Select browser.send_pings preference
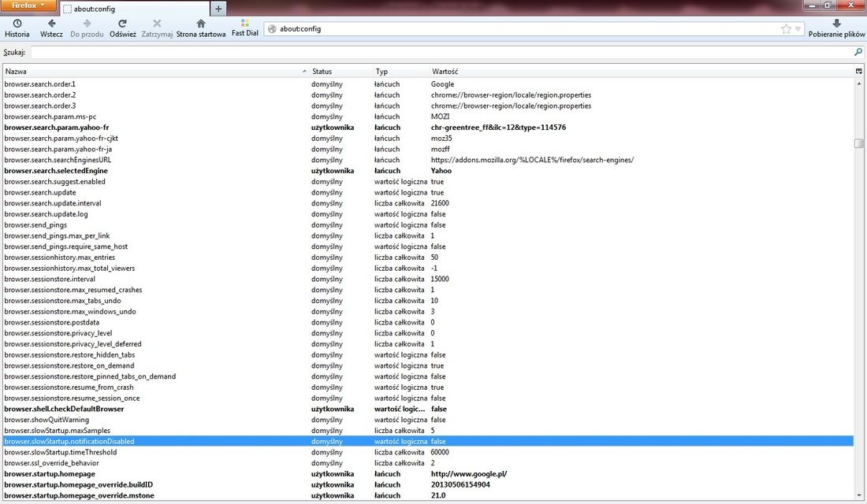This screenshot has width=867, height=504. pos(428,225)
